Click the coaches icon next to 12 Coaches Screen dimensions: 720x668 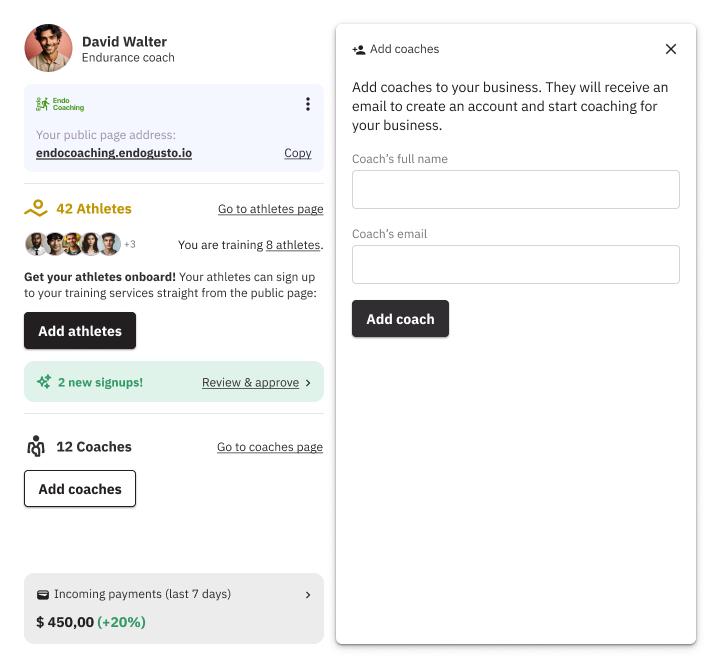point(36,447)
